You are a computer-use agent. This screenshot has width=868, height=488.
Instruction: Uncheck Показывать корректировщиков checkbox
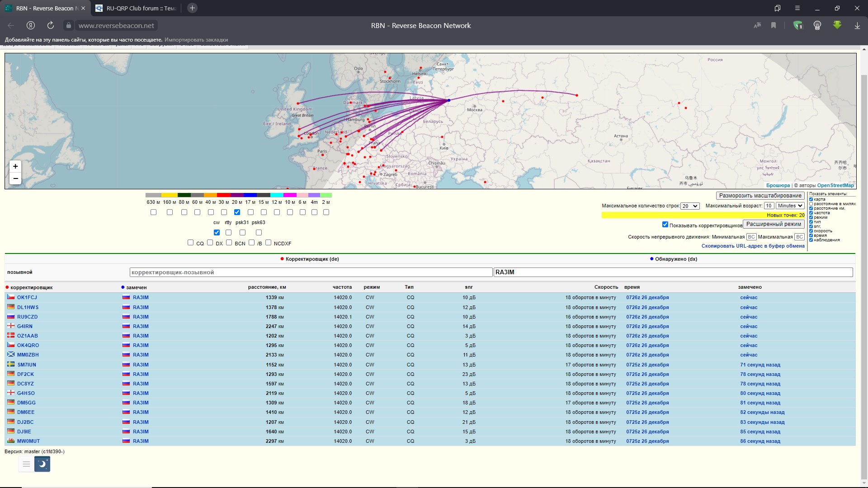coord(665,224)
